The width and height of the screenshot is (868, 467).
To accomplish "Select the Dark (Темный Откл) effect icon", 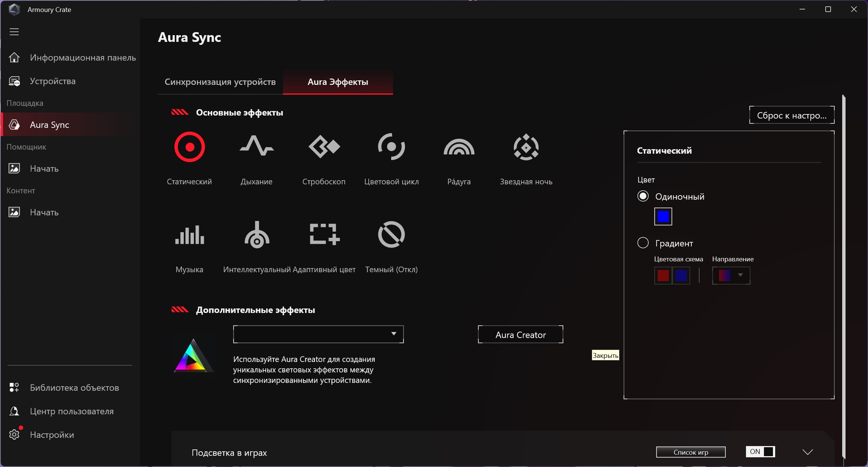I will [392, 234].
